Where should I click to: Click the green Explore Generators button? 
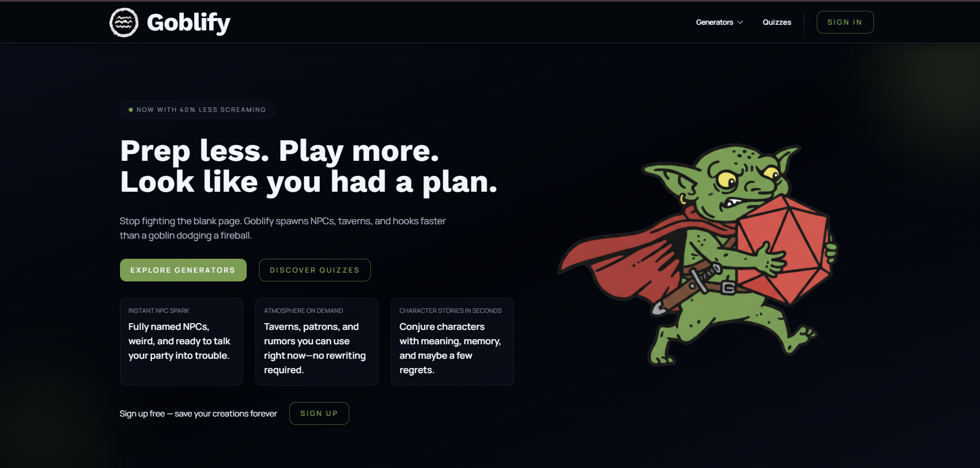point(183,270)
